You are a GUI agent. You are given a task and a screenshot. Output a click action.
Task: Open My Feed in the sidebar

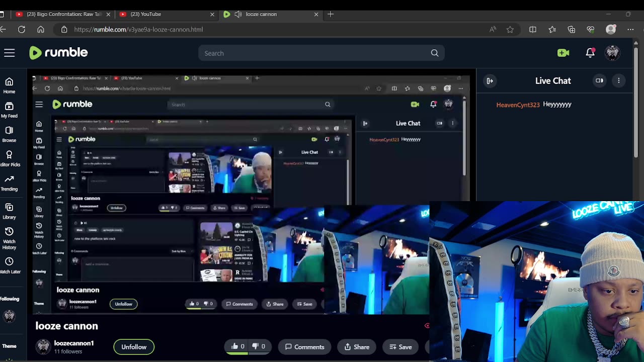(9, 110)
